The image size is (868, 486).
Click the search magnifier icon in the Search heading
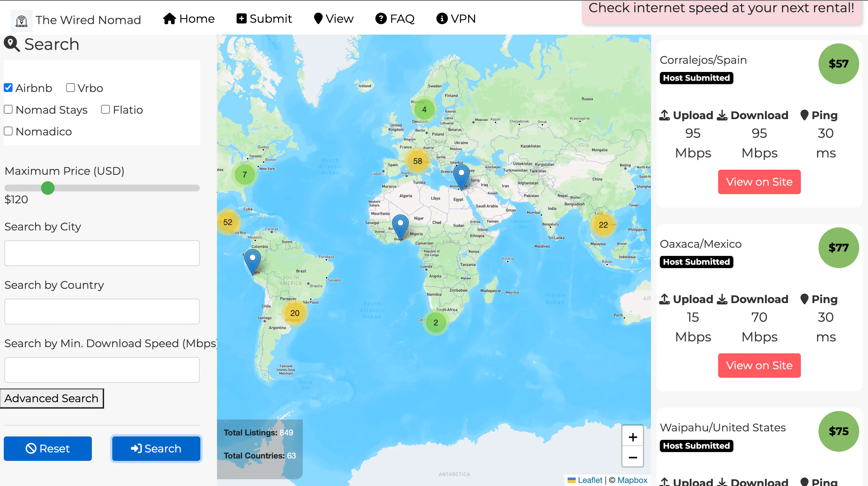tap(12, 44)
